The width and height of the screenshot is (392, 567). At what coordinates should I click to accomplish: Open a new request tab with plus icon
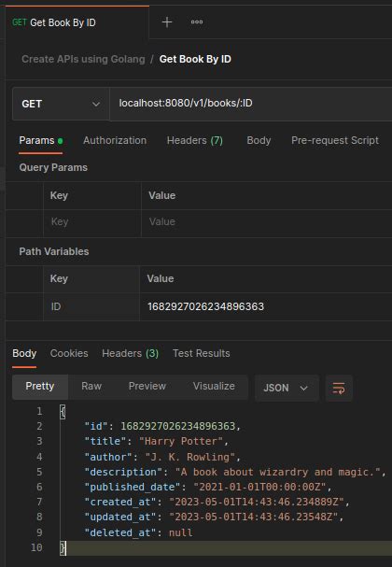click(x=167, y=22)
